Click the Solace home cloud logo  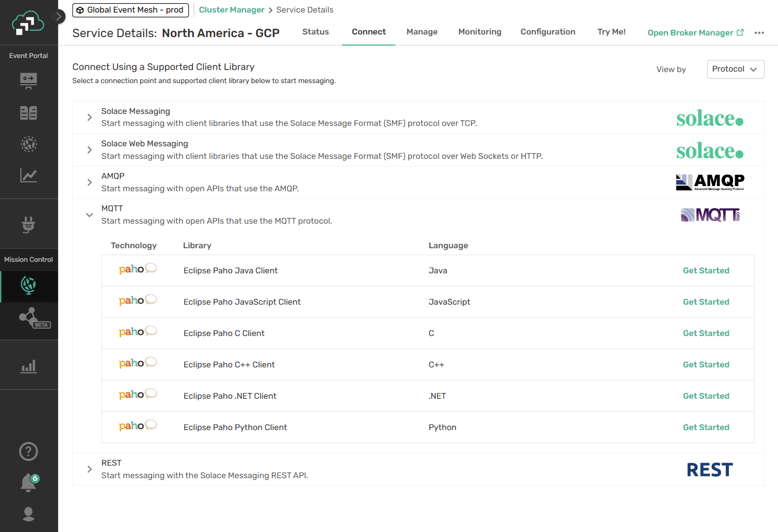click(x=28, y=23)
